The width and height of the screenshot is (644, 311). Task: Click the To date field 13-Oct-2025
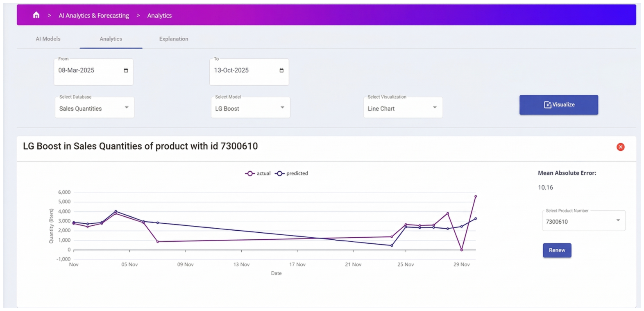coord(249,72)
